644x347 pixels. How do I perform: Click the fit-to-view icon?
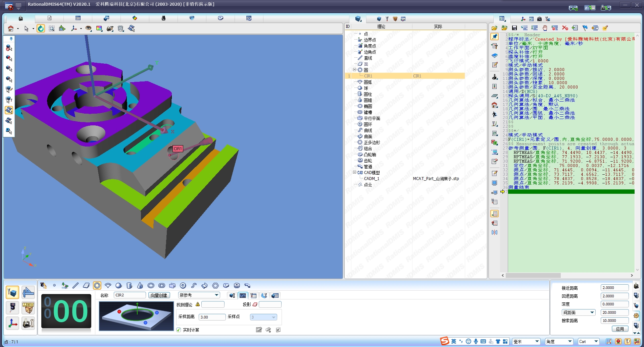click(x=62, y=29)
